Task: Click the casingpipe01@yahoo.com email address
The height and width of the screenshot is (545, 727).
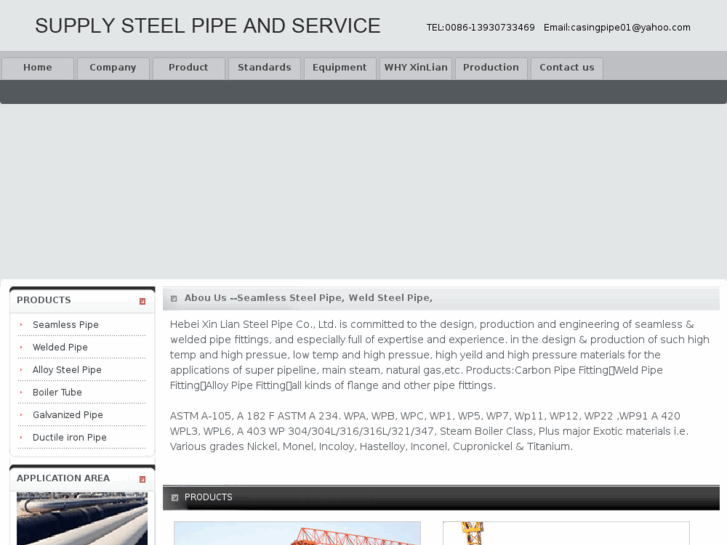Action: pos(630,28)
